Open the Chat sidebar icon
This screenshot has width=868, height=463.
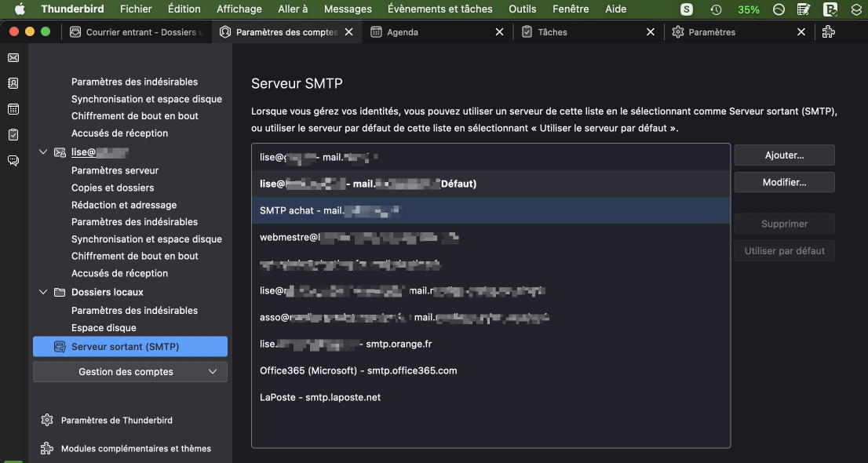[x=13, y=161]
